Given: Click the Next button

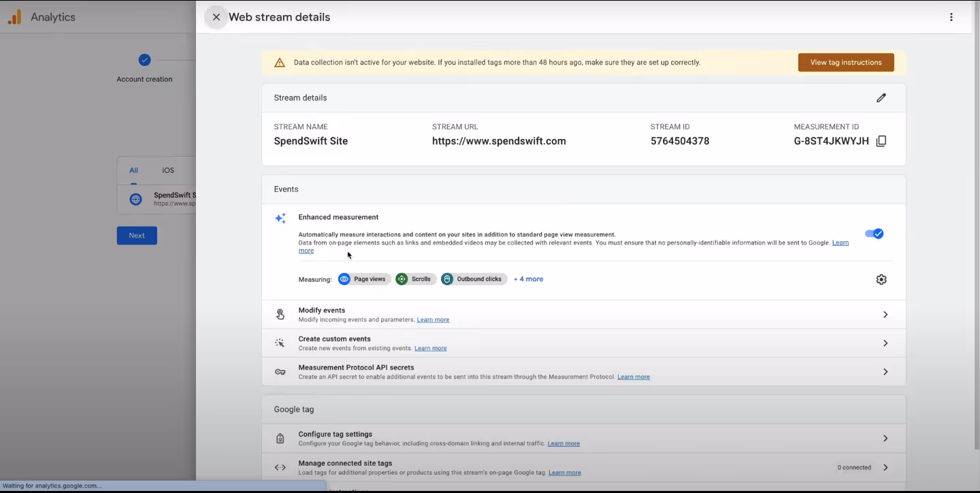Looking at the screenshot, I should pos(137,236).
